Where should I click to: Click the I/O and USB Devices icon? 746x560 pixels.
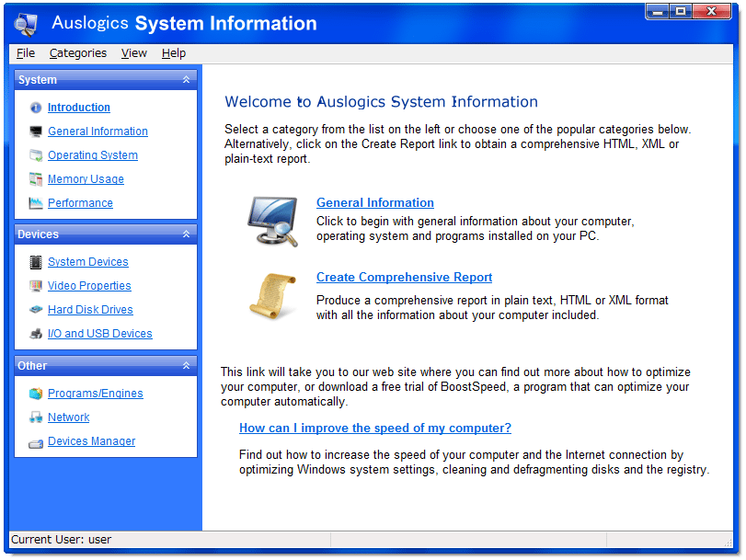coord(36,334)
